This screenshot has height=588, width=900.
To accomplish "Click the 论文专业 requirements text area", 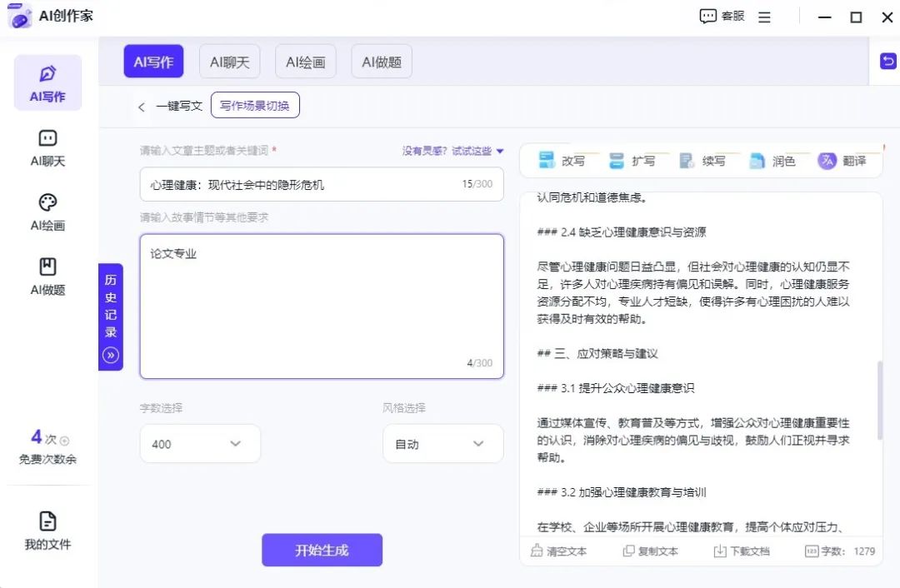I will coord(322,306).
